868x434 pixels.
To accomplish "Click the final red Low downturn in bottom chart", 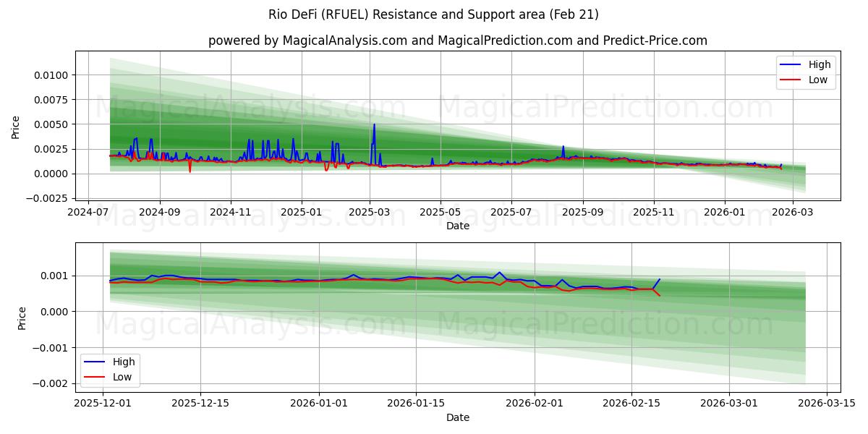I will tap(656, 292).
